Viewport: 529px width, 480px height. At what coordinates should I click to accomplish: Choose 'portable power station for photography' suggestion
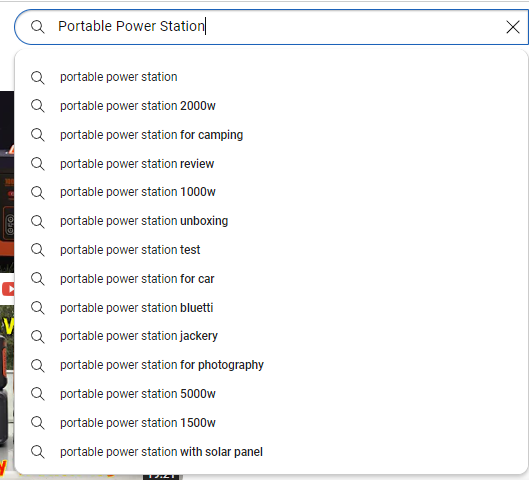click(271, 365)
